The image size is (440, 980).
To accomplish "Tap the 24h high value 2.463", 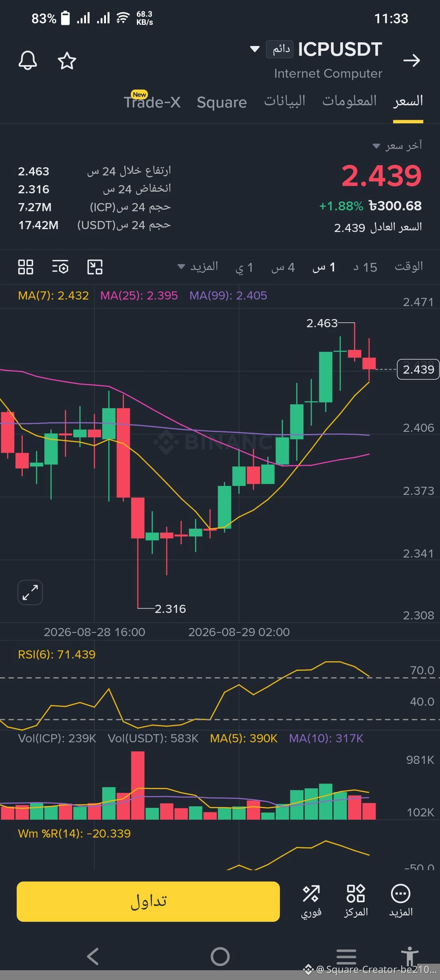I will [33, 171].
